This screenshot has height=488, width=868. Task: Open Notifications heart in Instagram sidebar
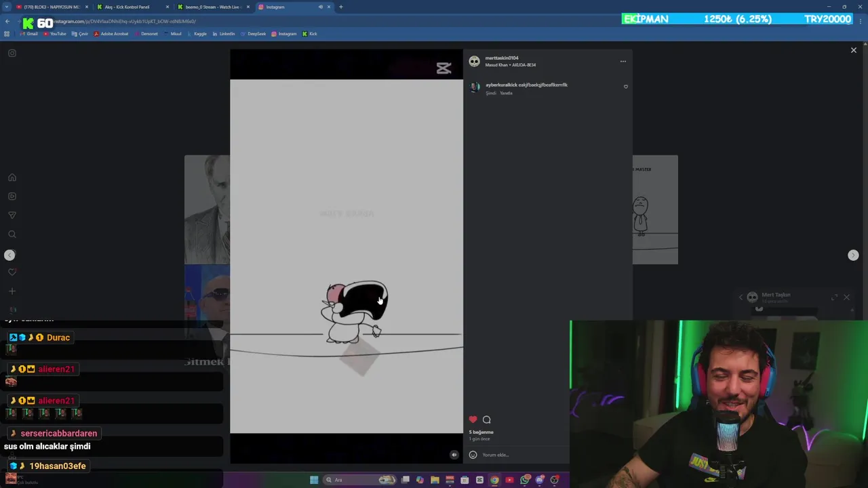12,272
